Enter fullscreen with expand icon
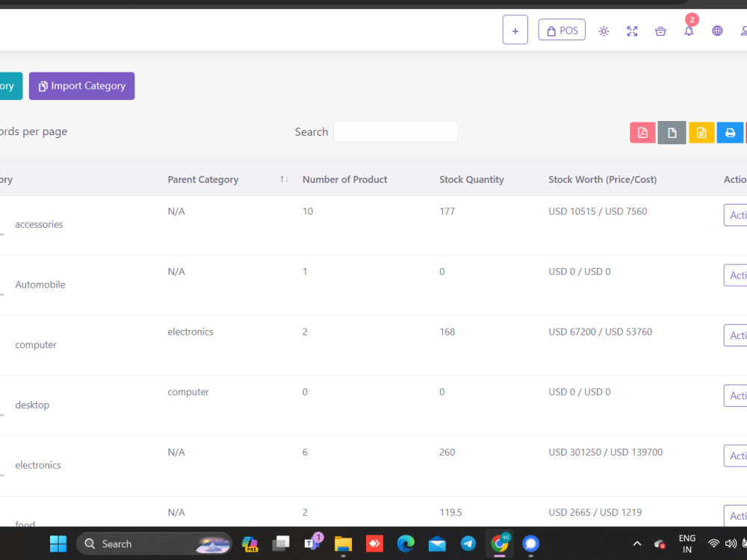 (x=632, y=31)
